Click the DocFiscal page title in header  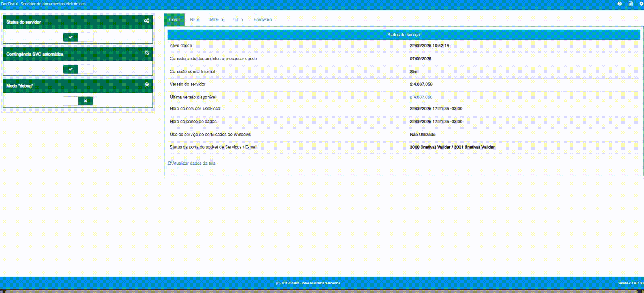coord(43,4)
